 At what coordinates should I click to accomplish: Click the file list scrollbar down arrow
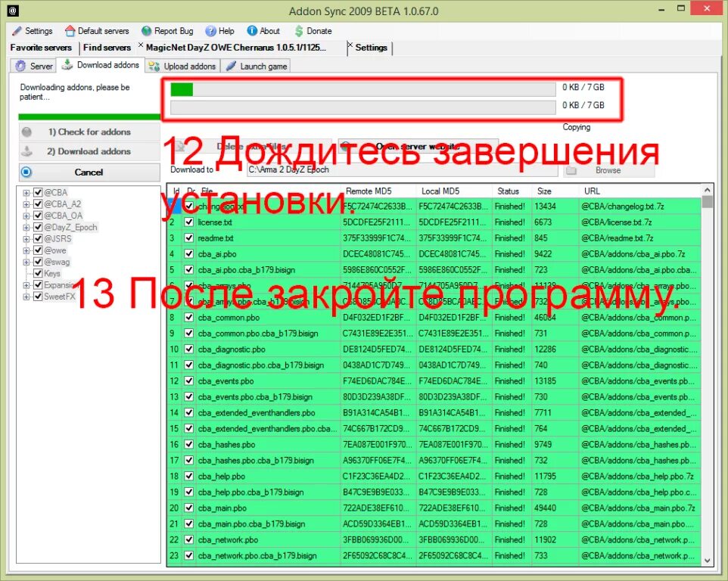tap(707, 561)
